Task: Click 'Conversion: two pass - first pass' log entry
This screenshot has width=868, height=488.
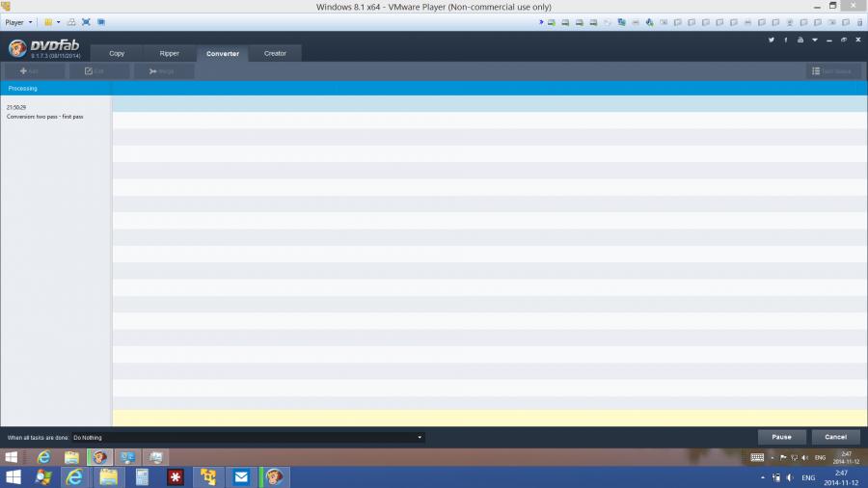Action: click(44, 117)
